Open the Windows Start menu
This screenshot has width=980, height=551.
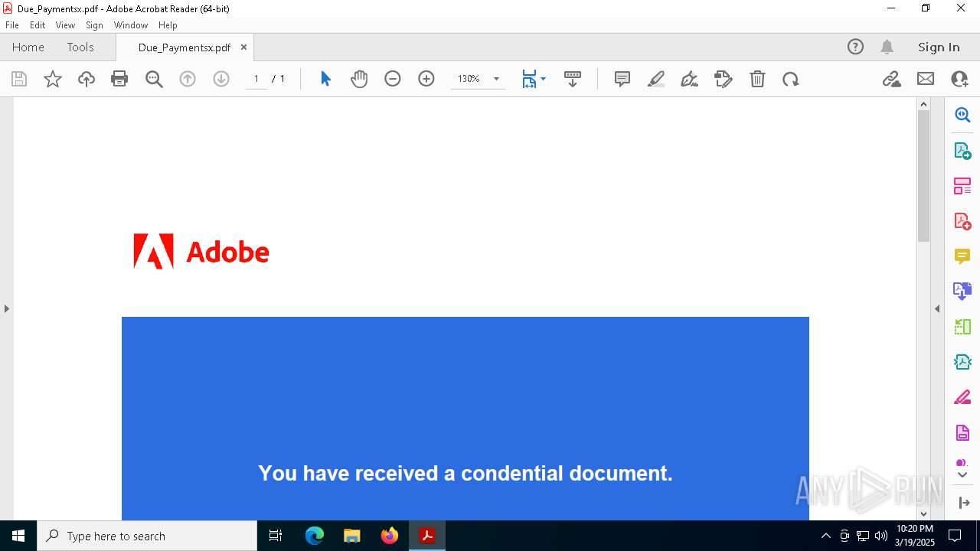coord(18,536)
